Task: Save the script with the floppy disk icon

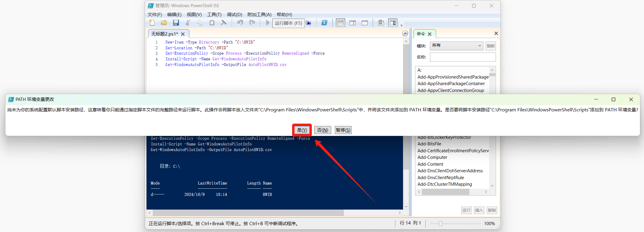Action: coord(176,23)
